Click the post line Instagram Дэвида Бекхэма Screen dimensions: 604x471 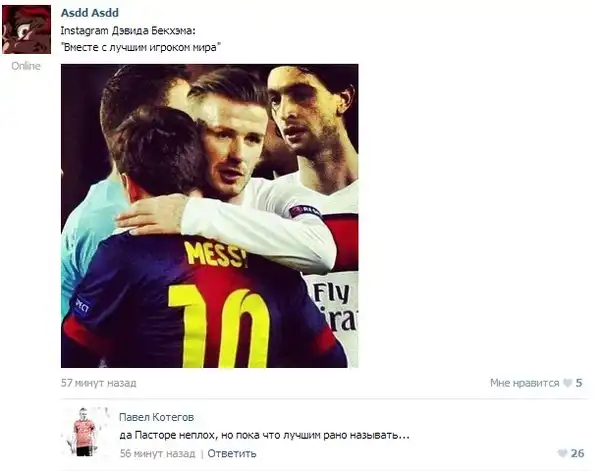128,31
